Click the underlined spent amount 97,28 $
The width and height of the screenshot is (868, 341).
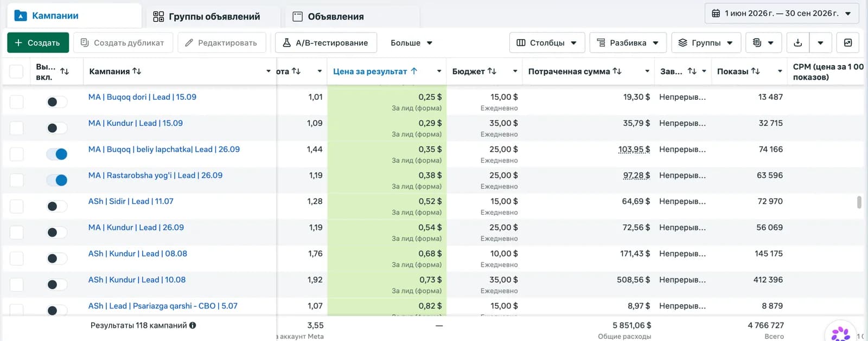[x=636, y=175]
